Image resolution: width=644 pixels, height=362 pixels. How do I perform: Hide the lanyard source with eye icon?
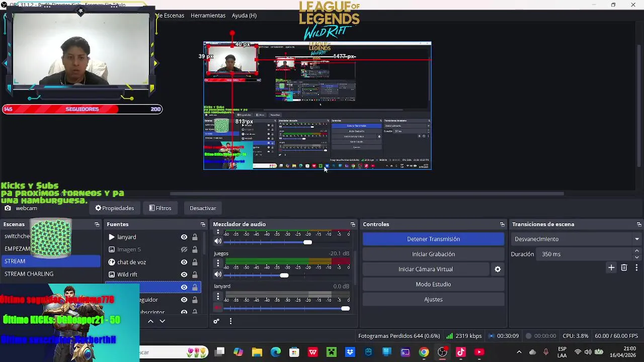pos(184,237)
